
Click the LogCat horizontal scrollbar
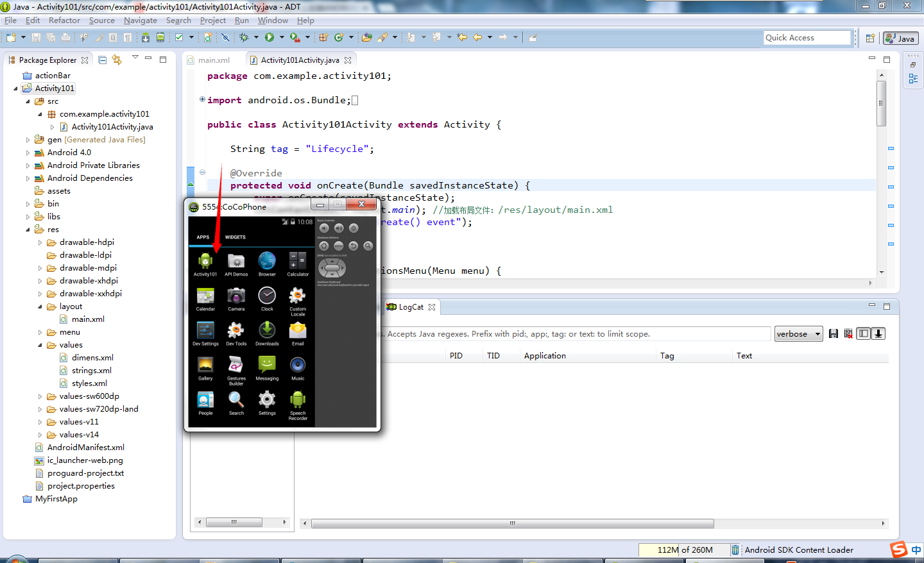tap(513, 523)
